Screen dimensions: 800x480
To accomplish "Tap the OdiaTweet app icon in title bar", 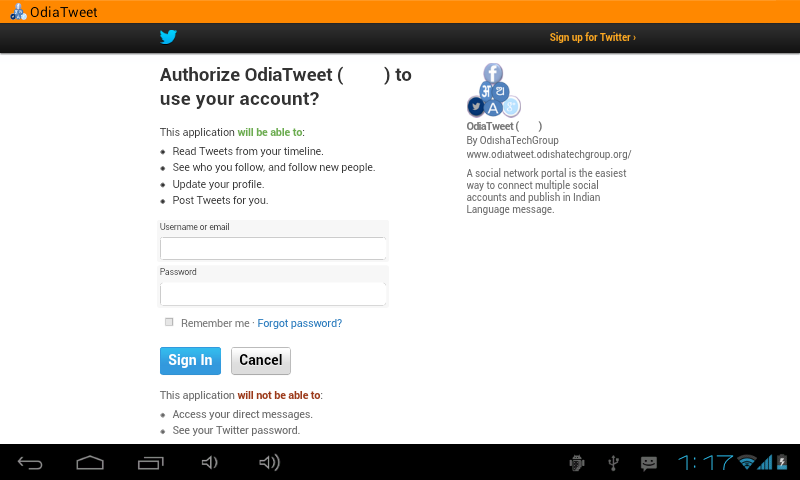I will click(x=18, y=12).
